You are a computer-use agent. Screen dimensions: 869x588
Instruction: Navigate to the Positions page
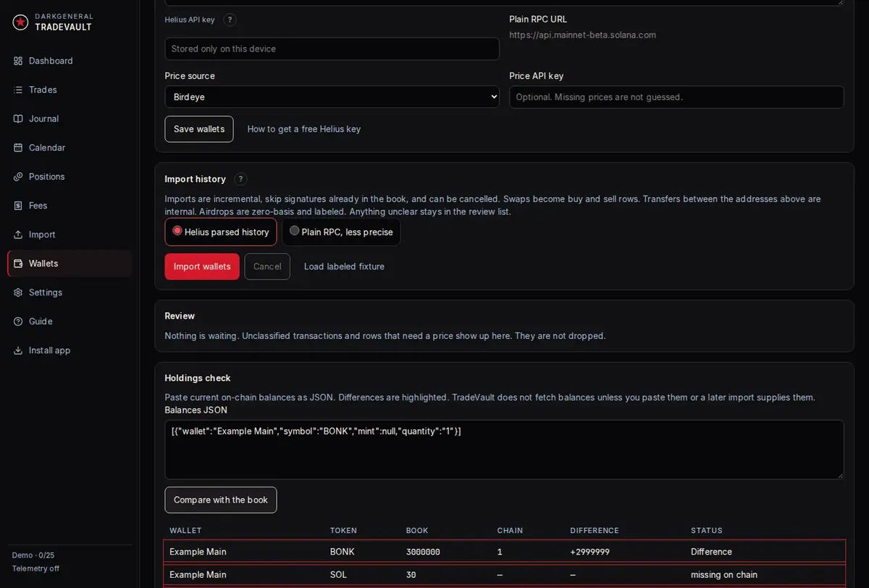tap(70, 177)
